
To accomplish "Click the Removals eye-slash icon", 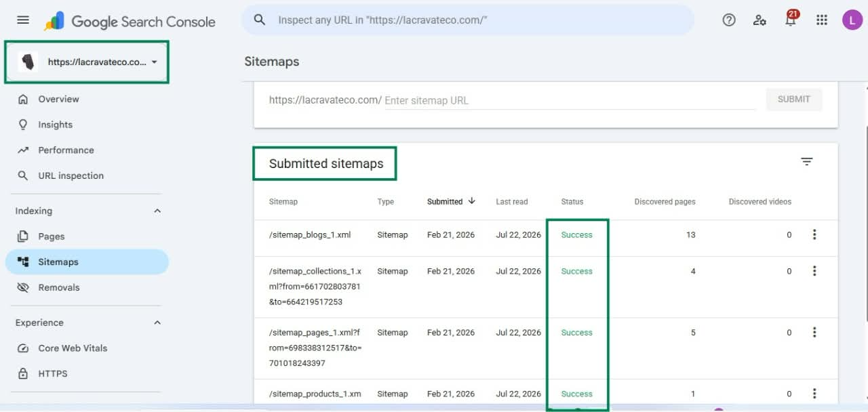I will [x=23, y=287].
